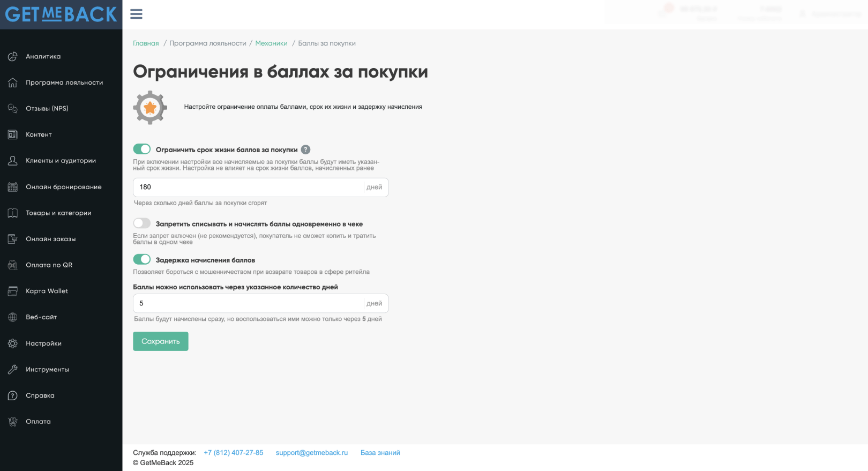Click the hamburger menu icon
868x471 pixels.
pyautogui.click(x=137, y=14)
